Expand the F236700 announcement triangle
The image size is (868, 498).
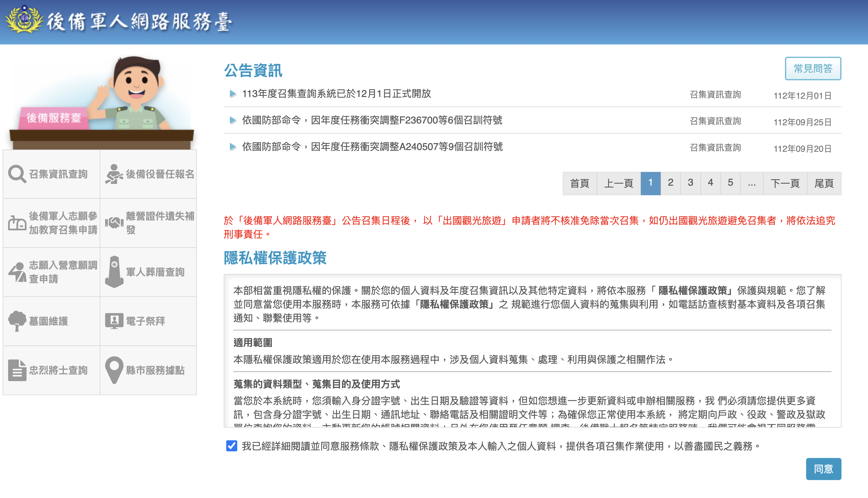233,120
